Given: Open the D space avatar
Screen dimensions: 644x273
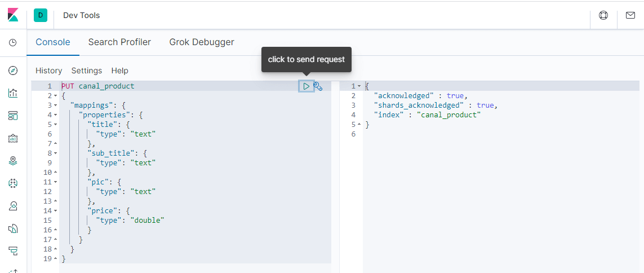Looking at the screenshot, I should click(x=40, y=15).
